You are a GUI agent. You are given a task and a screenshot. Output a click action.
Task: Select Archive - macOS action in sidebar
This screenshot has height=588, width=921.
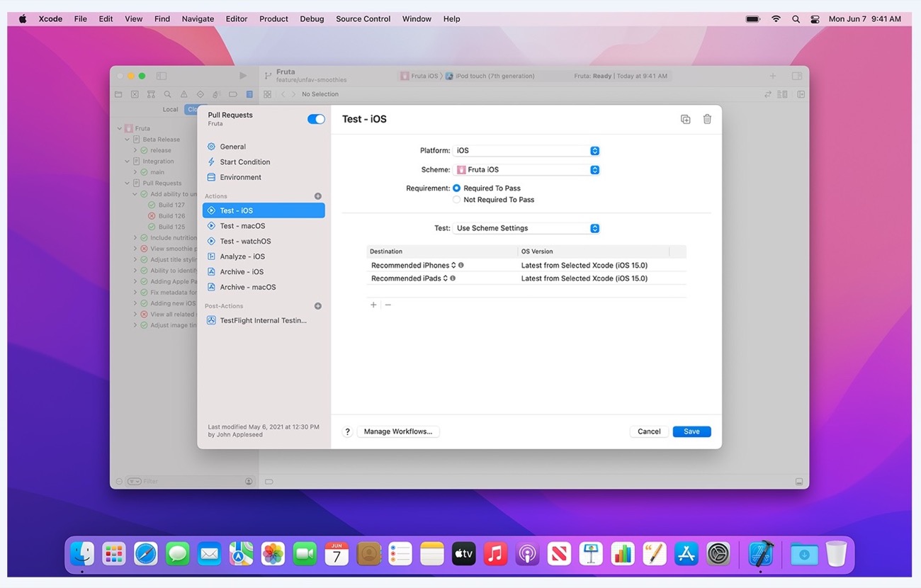[247, 287]
